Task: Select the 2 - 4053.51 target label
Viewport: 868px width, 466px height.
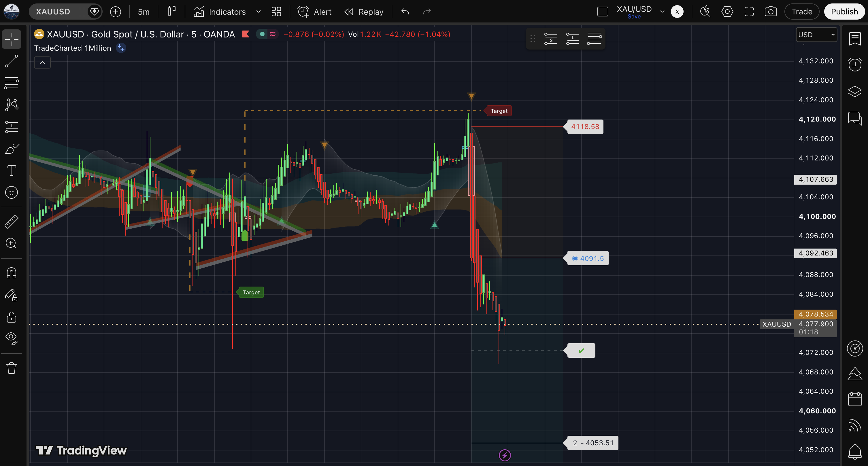Action: tap(593, 443)
